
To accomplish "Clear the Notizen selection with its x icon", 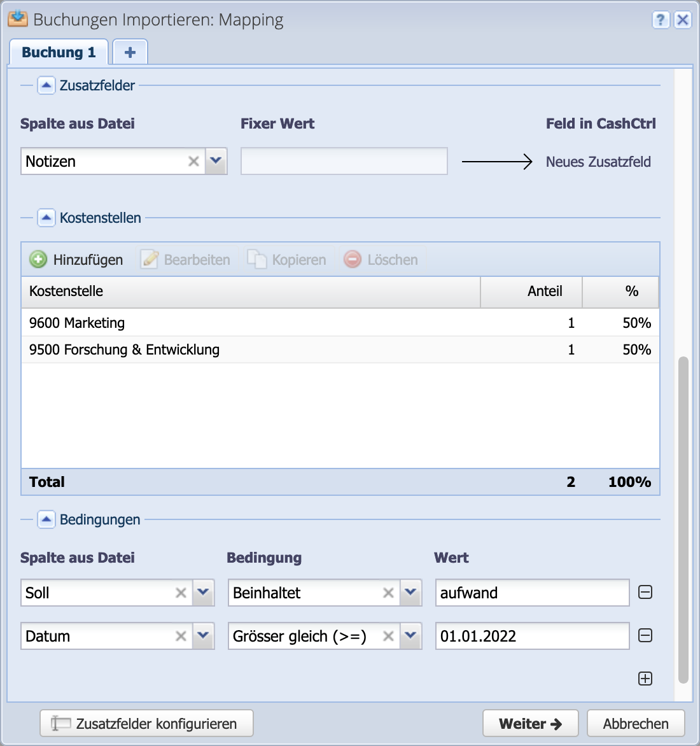I will click(x=193, y=161).
